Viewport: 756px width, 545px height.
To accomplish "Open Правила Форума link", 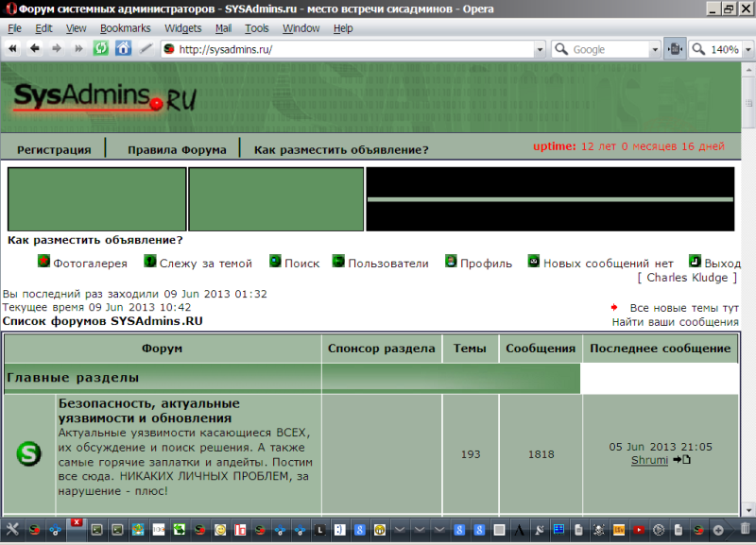I will pos(177,150).
